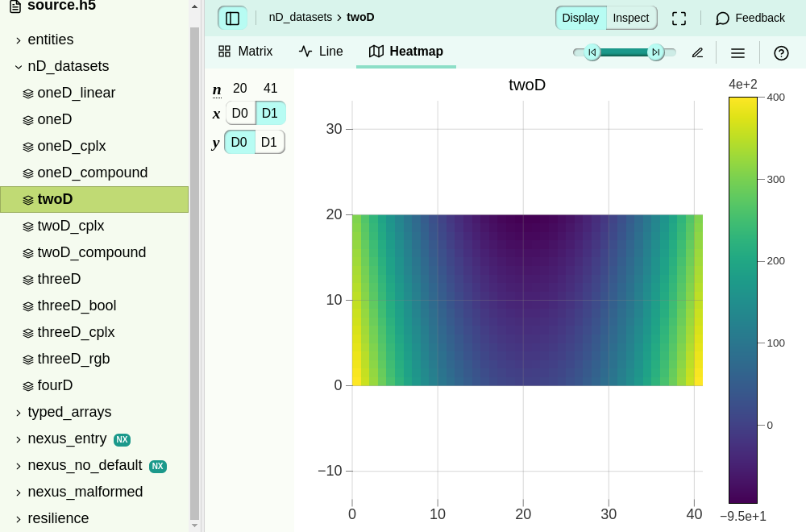Viewport: 806px width, 532px height.
Task: Click the slider maximum thumb icon
Action: [x=656, y=52]
